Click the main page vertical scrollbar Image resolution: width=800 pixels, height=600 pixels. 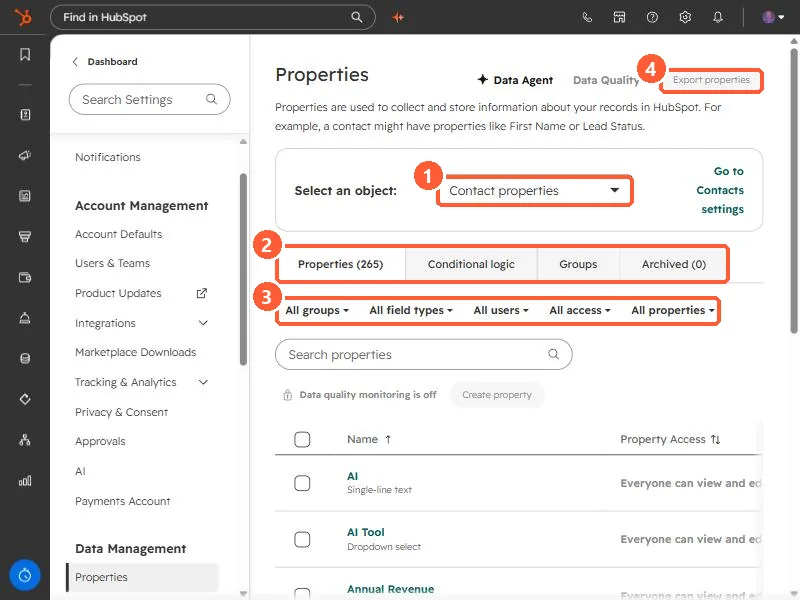coord(794,190)
